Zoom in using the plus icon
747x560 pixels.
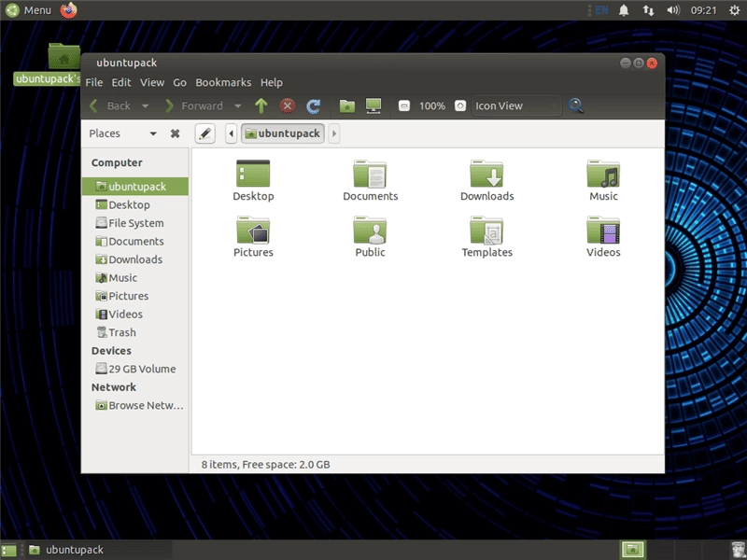tap(459, 105)
